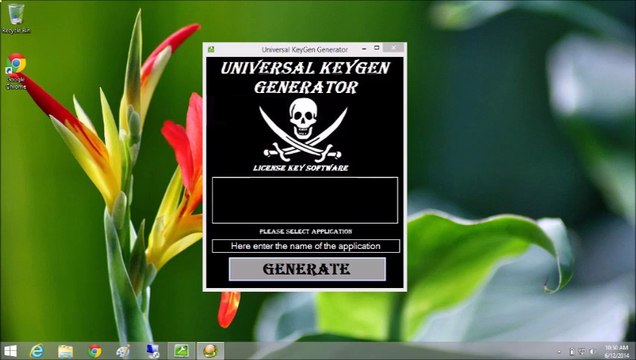Image resolution: width=636 pixels, height=360 pixels.
Task: Open the Paint icon in the taskbar
Action: [x=123, y=351]
